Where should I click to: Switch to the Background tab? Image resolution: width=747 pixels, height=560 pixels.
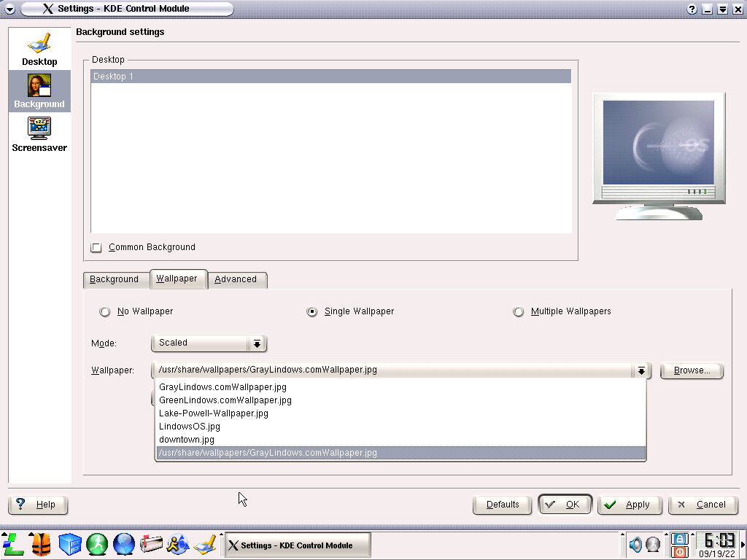pos(115,279)
